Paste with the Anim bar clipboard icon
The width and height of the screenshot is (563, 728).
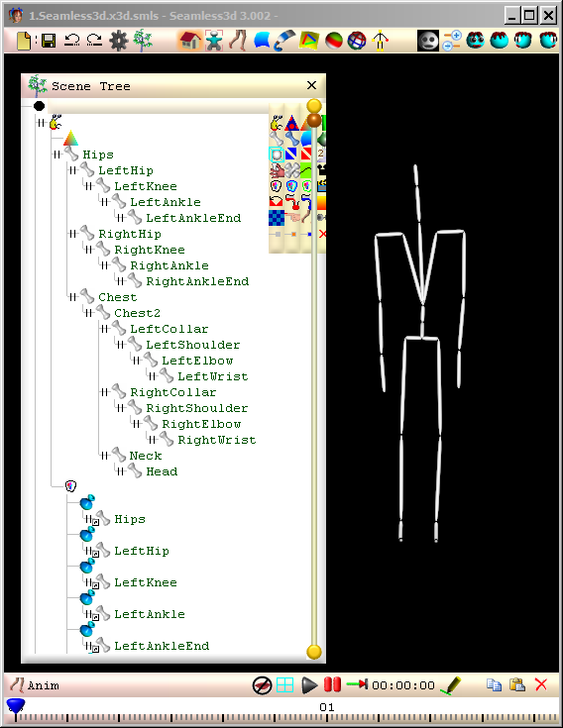[x=517, y=684]
